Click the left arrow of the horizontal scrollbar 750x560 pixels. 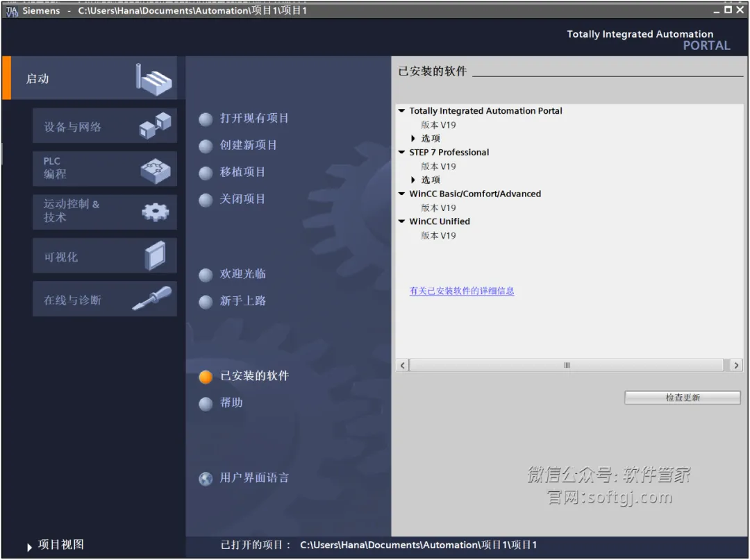403,366
